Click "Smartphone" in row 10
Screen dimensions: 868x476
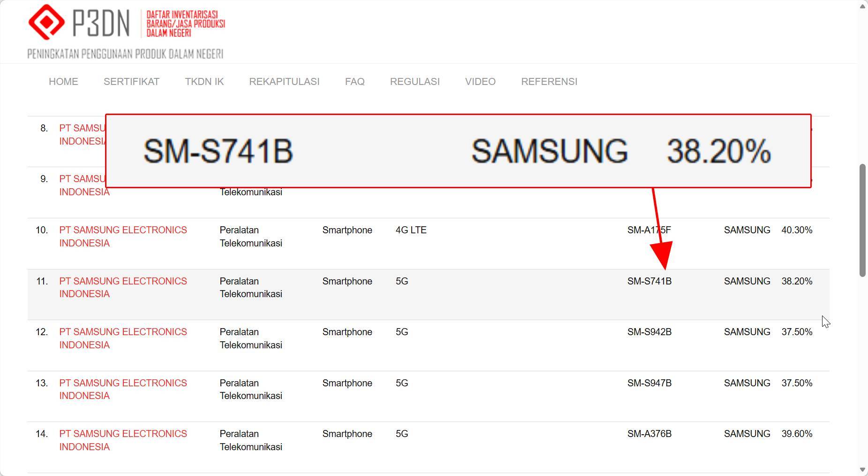coord(347,230)
